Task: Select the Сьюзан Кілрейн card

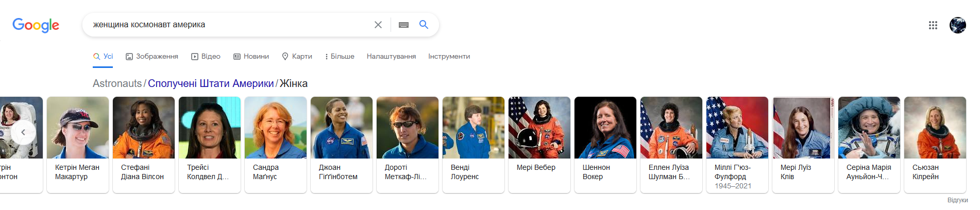Action: click(x=935, y=145)
